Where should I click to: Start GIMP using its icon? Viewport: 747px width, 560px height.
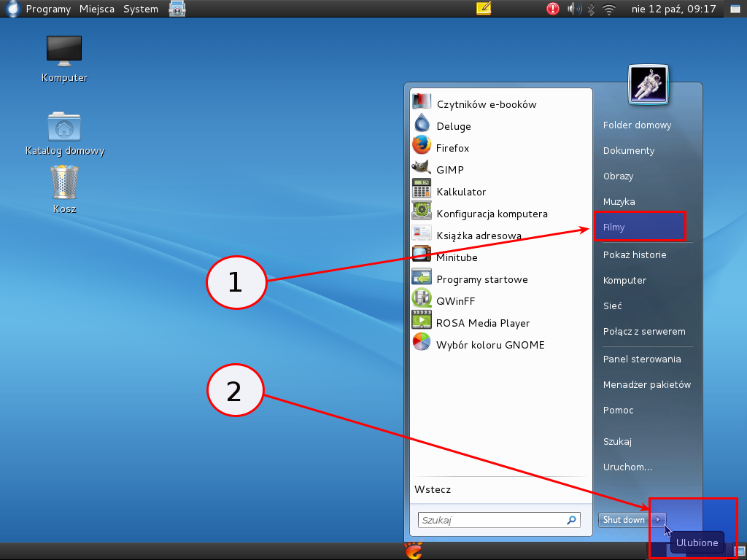pyautogui.click(x=422, y=168)
